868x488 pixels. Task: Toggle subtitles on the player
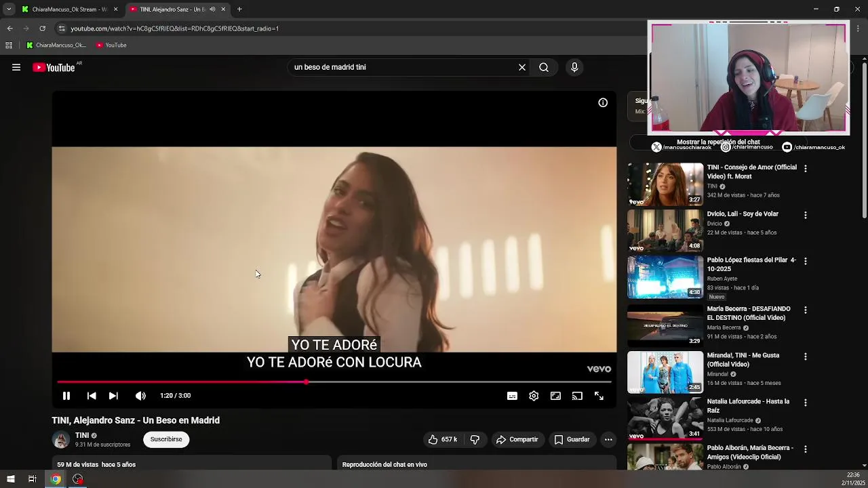coord(512,396)
